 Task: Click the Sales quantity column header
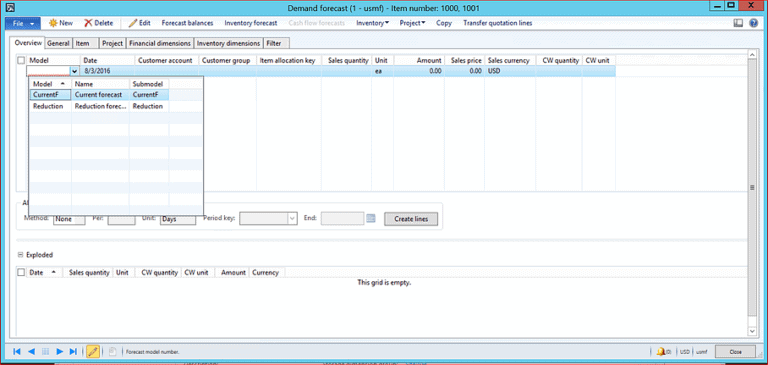[347, 60]
